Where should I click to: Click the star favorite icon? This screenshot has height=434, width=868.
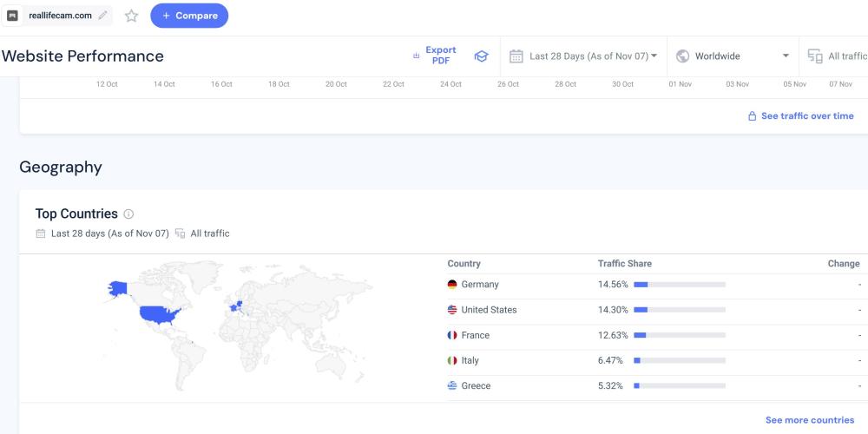[x=131, y=16]
